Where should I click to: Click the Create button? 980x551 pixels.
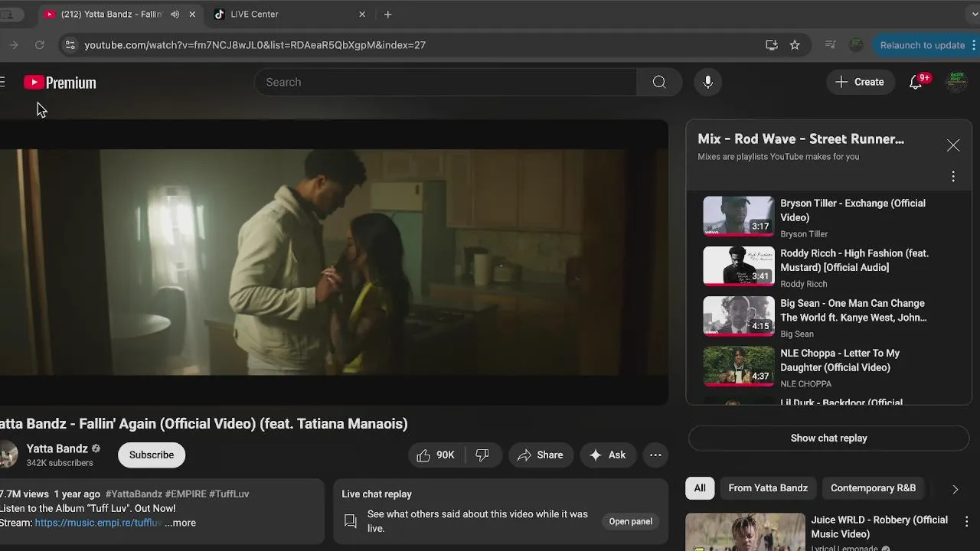pyautogui.click(x=860, y=82)
